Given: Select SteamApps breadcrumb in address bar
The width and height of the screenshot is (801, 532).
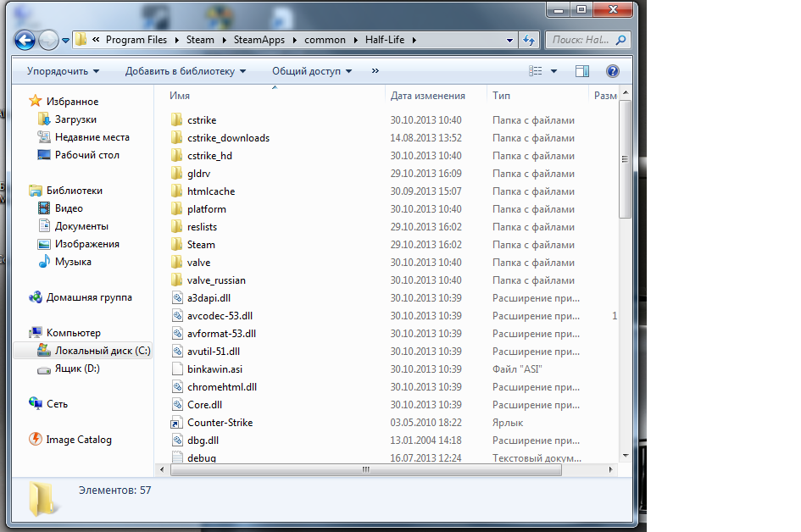Looking at the screenshot, I should coord(259,40).
